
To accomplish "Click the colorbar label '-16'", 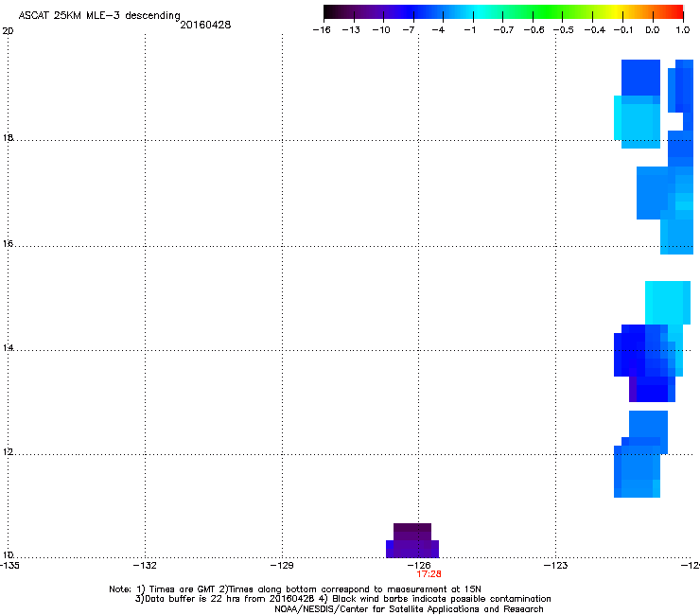I will (x=322, y=30).
